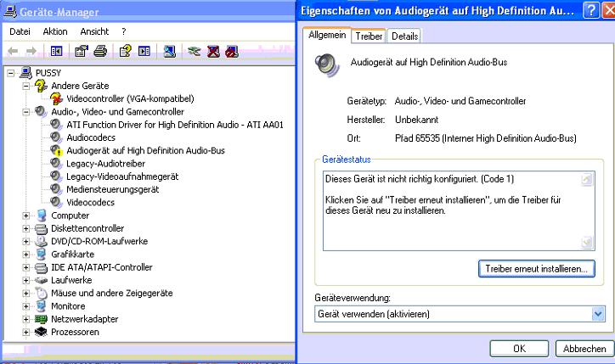Click OK in the properties dialog
Image resolution: width=615 pixels, height=364 pixels.
519,349
